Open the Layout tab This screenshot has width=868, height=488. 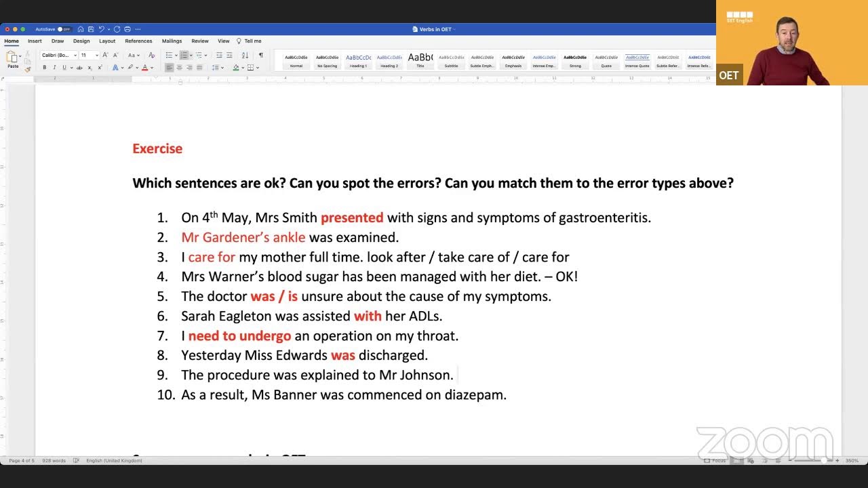click(x=107, y=41)
